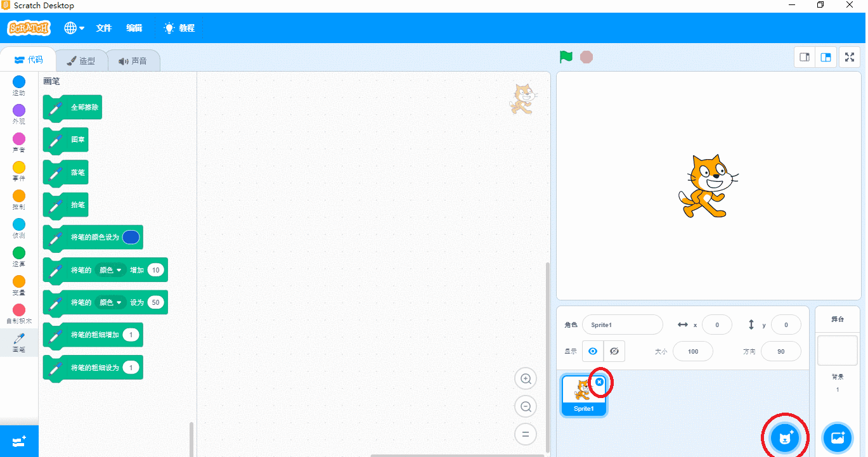Switch to the 声音 tab

click(133, 61)
